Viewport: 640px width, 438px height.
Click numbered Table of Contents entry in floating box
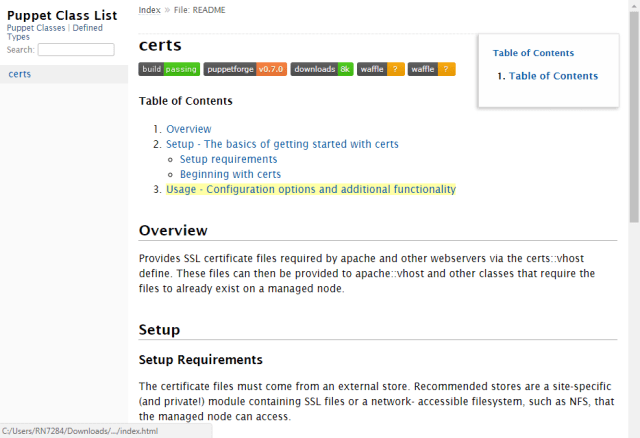(553, 76)
